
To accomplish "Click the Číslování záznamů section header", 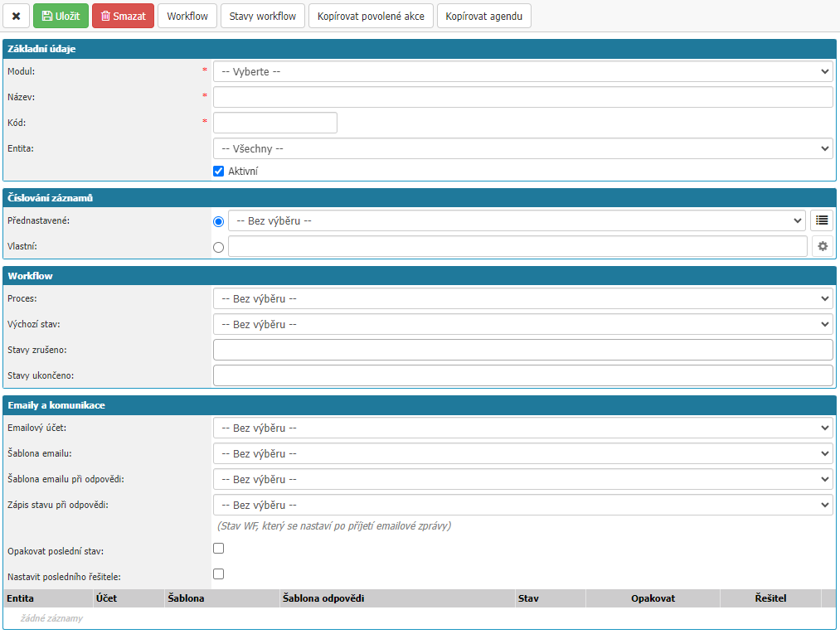I will click(420, 197).
